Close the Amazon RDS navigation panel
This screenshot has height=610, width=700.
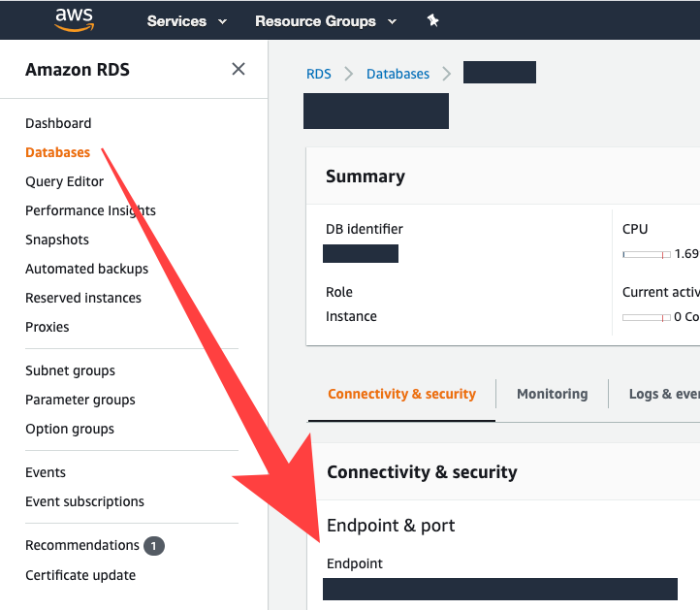click(239, 69)
